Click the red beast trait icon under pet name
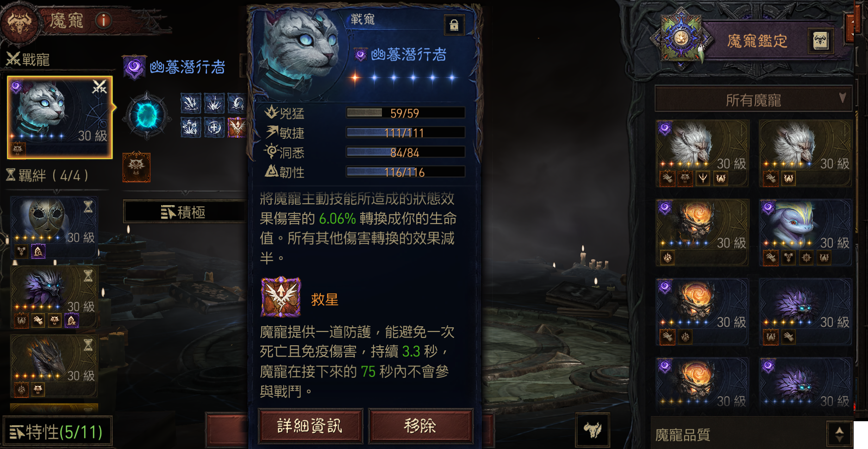Viewport: 868px width, 449px height. click(136, 166)
